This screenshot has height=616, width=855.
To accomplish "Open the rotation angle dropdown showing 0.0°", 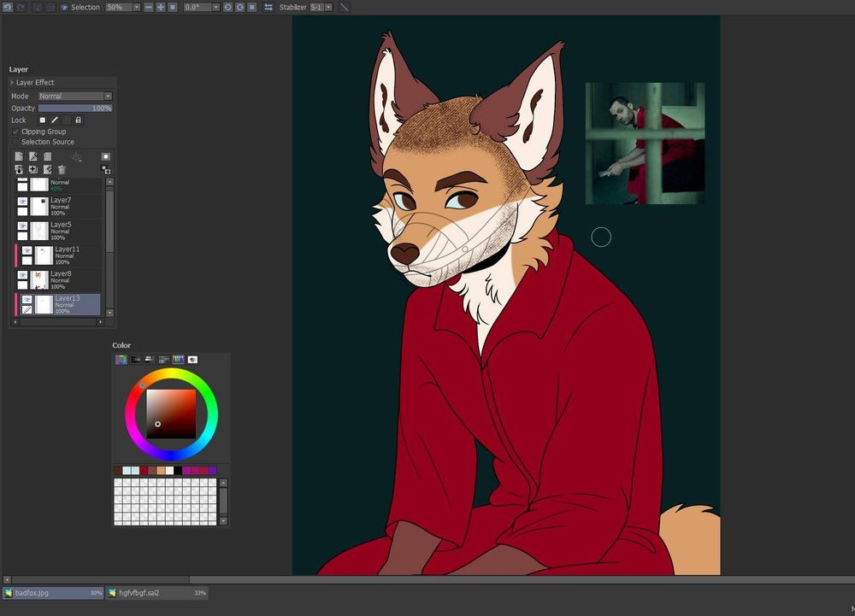I will (216, 7).
